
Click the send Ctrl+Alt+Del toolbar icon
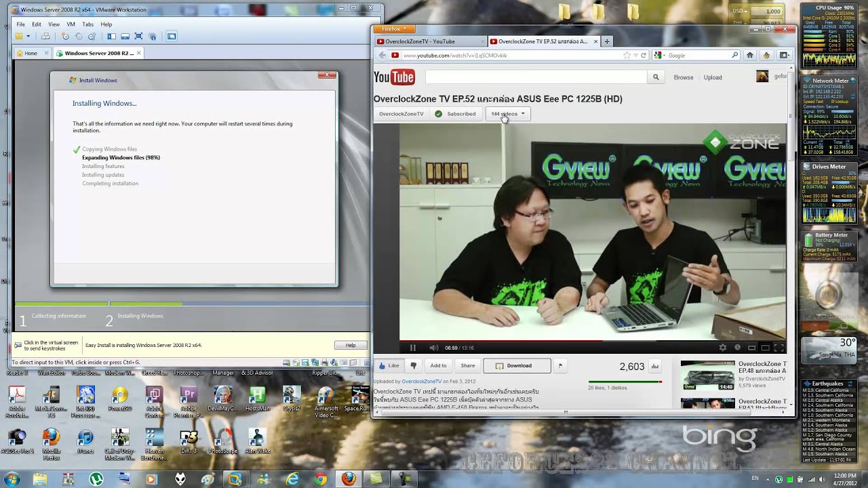click(45, 36)
